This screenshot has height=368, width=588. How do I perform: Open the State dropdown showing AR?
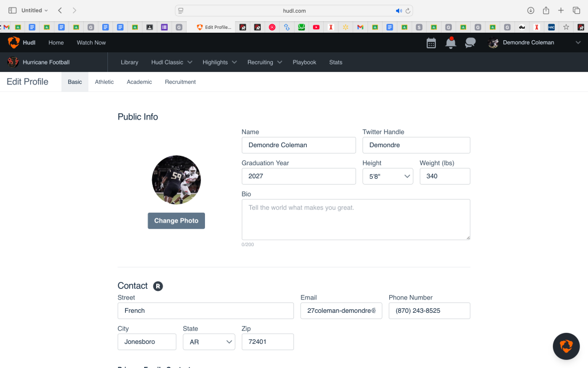(x=208, y=342)
